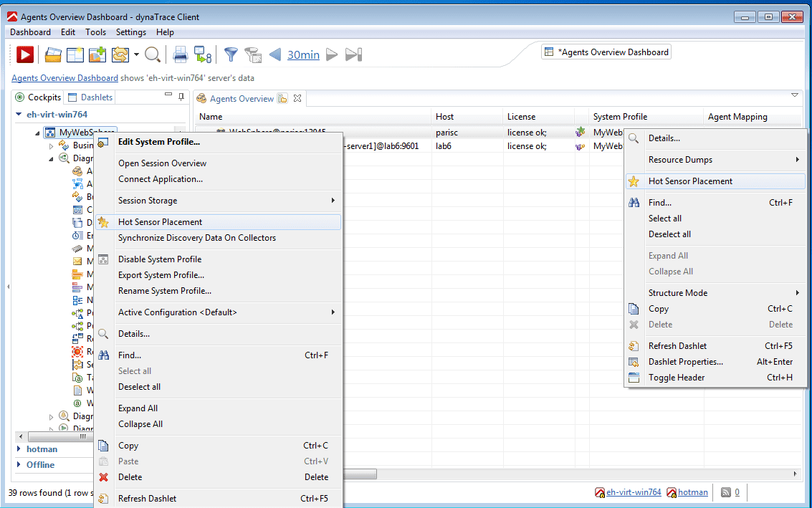Open the Help menu
812x508 pixels.
[166, 32]
